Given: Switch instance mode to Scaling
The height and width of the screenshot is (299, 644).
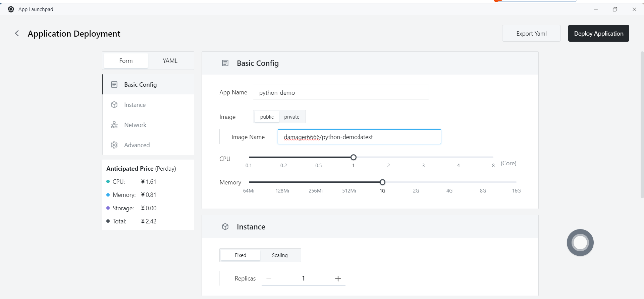Looking at the screenshot, I should (280, 255).
